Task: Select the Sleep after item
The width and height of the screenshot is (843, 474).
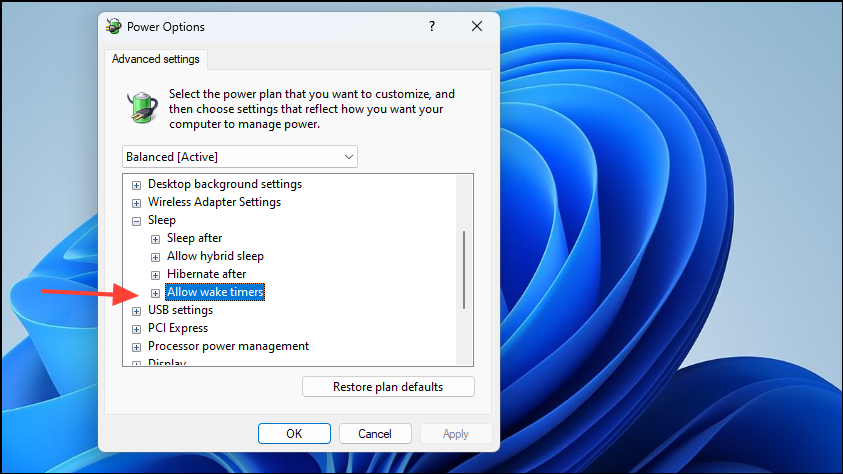Action: (195, 238)
